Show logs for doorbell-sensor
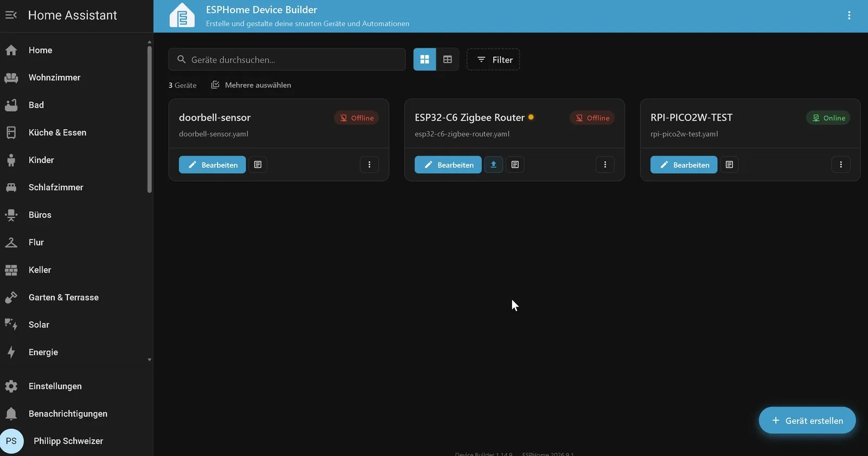Image resolution: width=868 pixels, height=456 pixels. point(258,164)
